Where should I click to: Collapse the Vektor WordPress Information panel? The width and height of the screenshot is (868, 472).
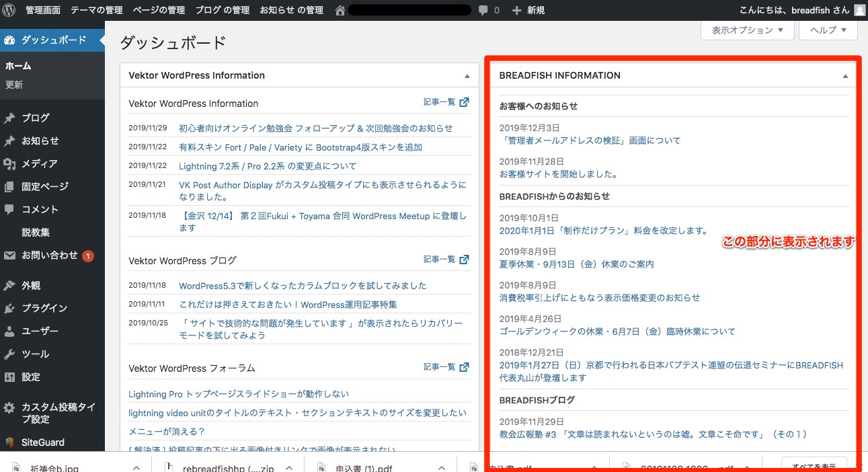tap(467, 76)
